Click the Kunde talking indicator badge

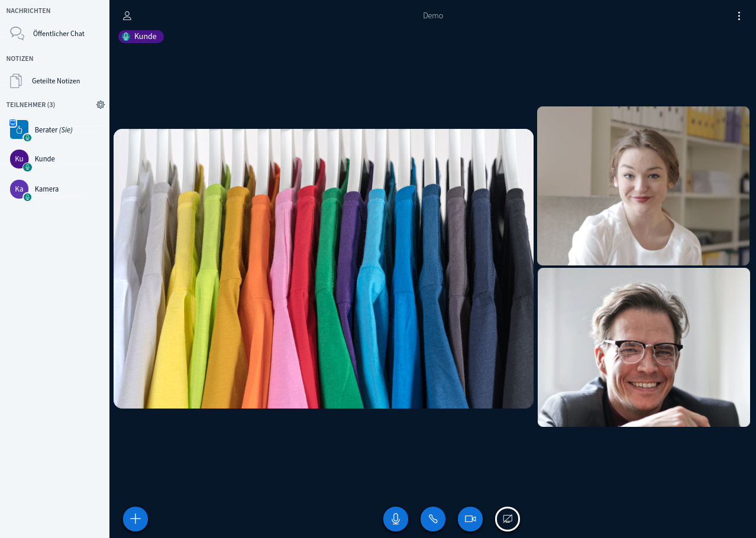[x=141, y=37]
